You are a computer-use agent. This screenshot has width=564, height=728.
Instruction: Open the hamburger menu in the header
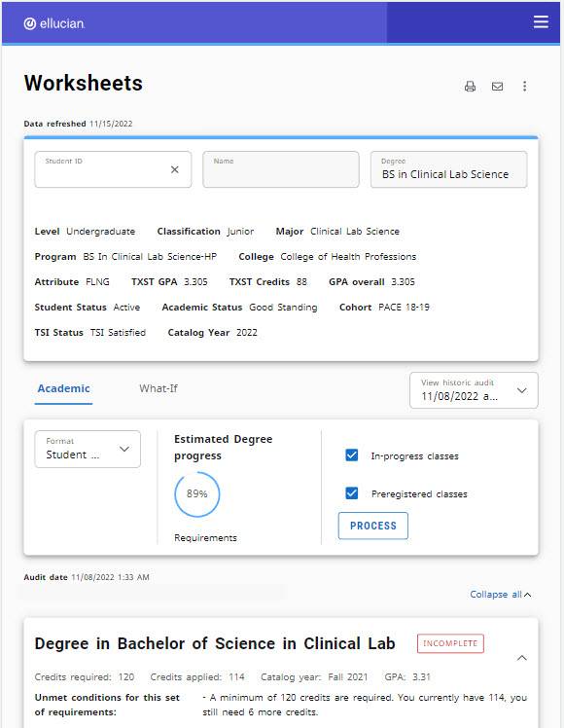(x=541, y=21)
